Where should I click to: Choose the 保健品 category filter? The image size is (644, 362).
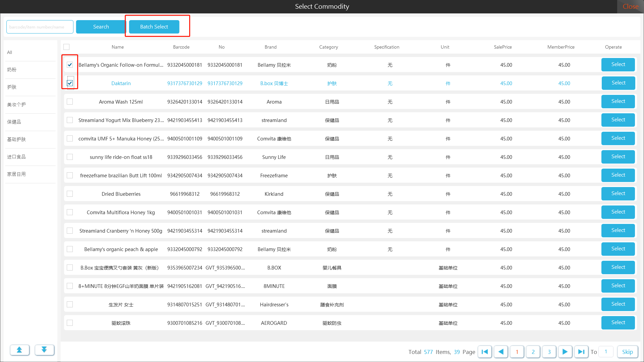(x=14, y=122)
